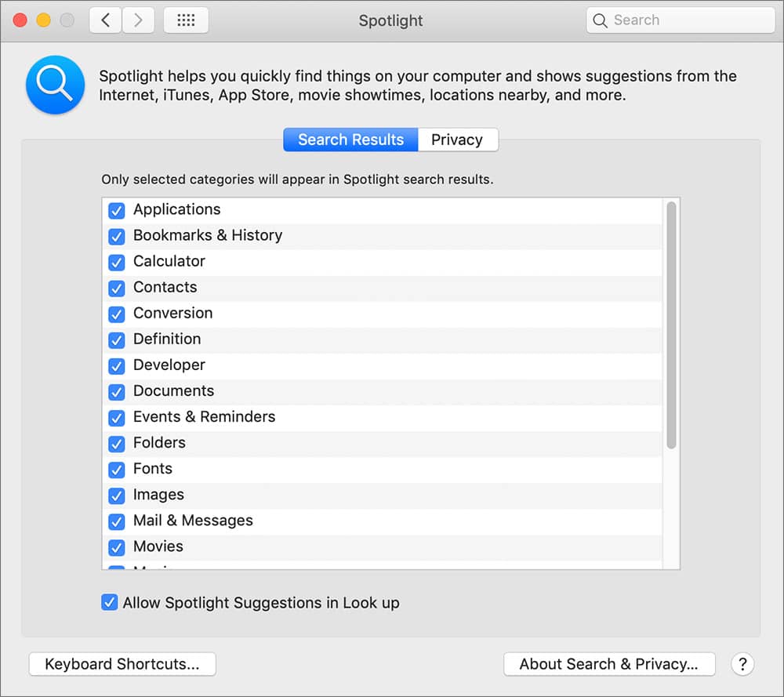Screen dimensions: 784x697
Task: Open Keyboard Shortcuts settings
Action: click(122, 664)
